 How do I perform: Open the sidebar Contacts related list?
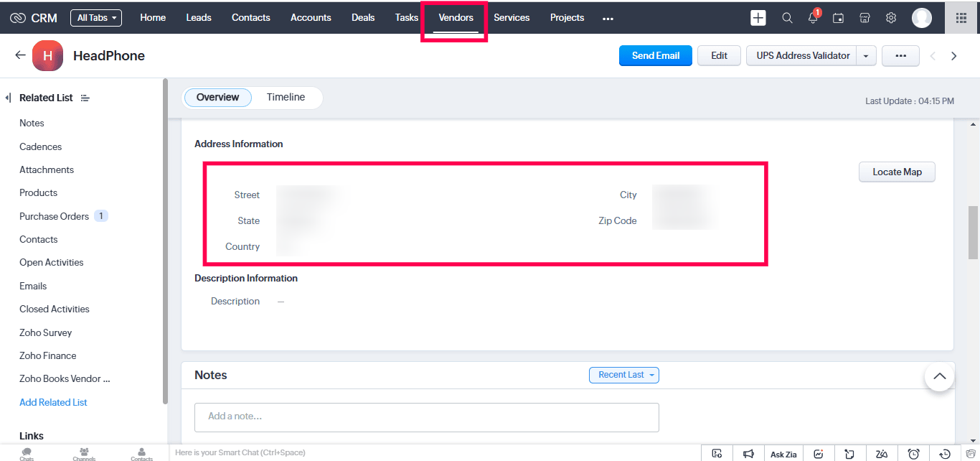point(38,239)
